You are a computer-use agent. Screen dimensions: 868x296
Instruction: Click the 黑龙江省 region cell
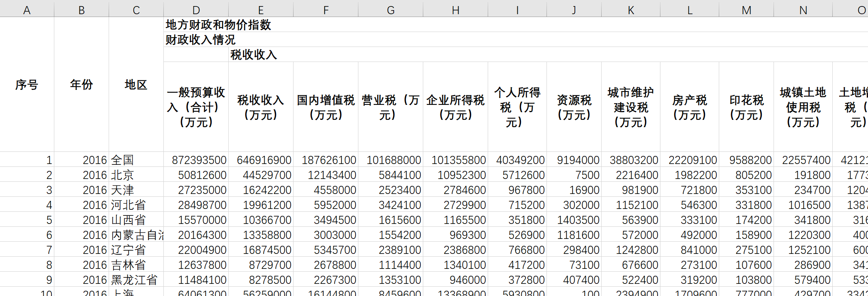pos(136,280)
